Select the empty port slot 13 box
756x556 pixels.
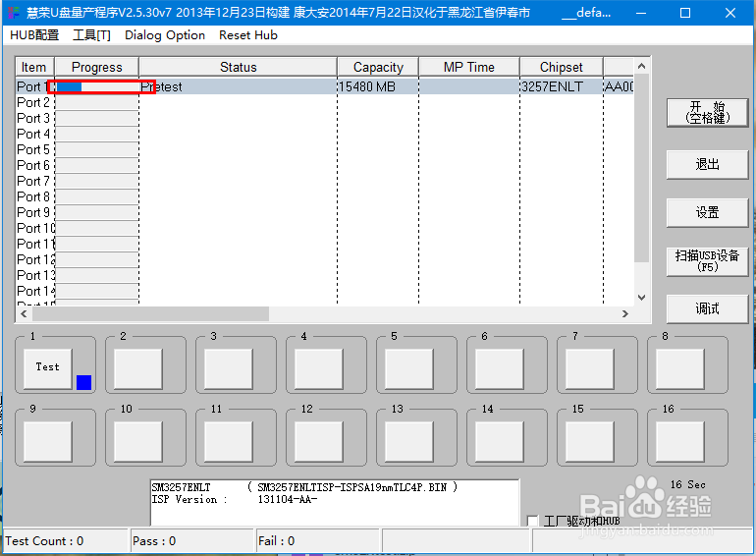409,441
